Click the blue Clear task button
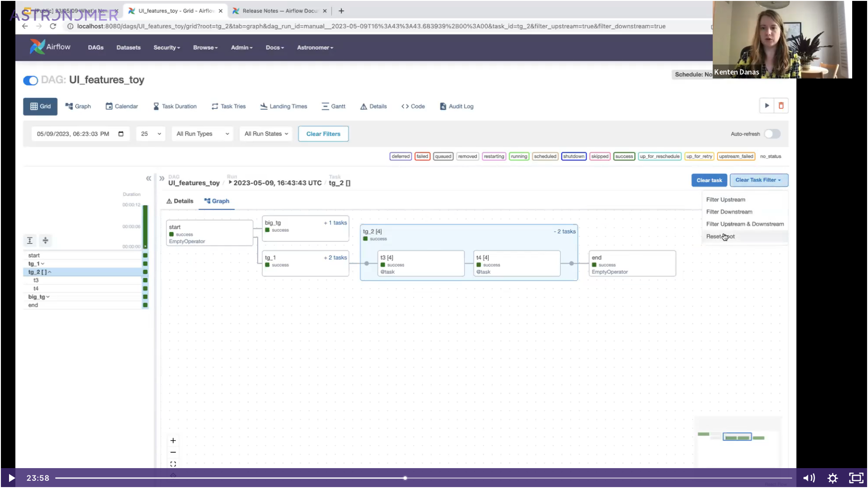This screenshot has width=868, height=488. [709, 180]
